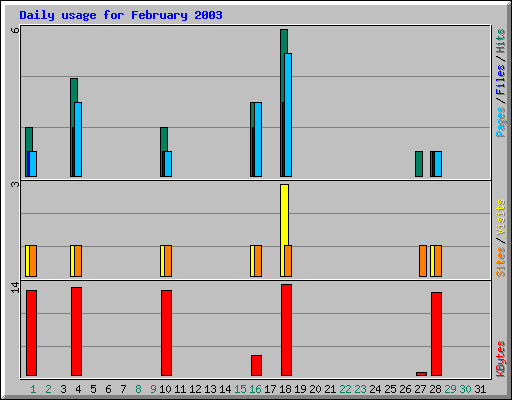The height and width of the screenshot is (400, 512).
Task: Click the x-axis day number 19
Action: point(300,389)
